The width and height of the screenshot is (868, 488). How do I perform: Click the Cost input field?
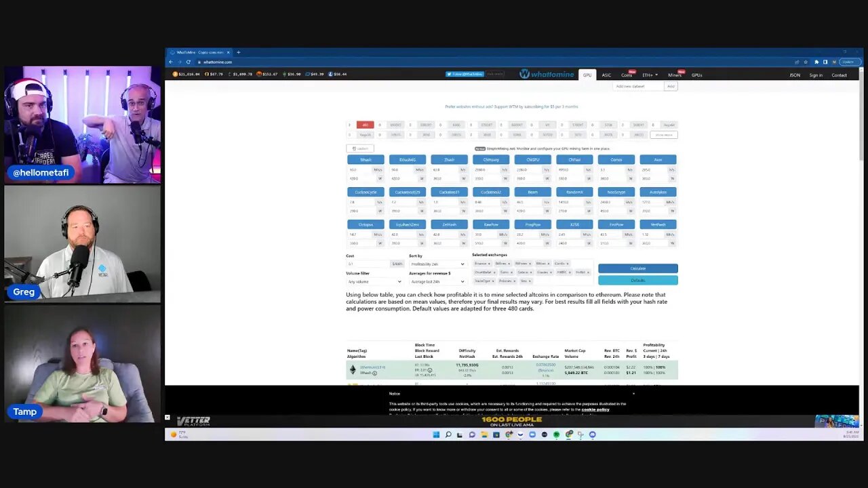[x=368, y=264]
